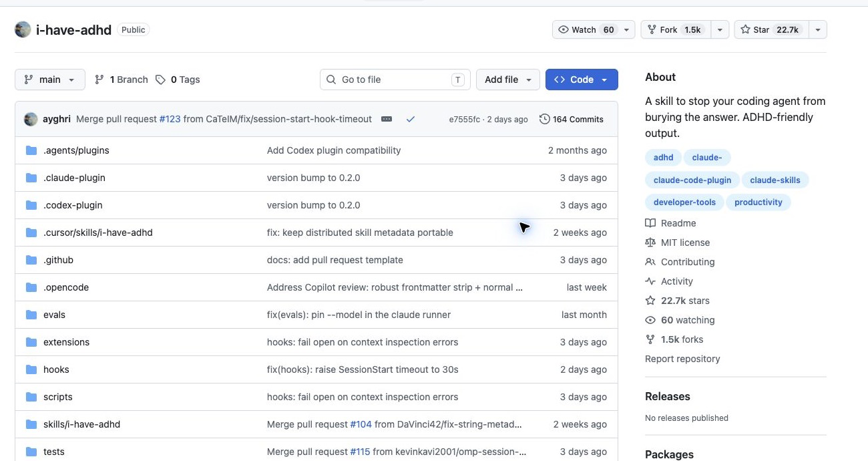Screen dimensions: 868x461
Task: Open the .agents/plugins folder icon
Action: coord(31,150)
